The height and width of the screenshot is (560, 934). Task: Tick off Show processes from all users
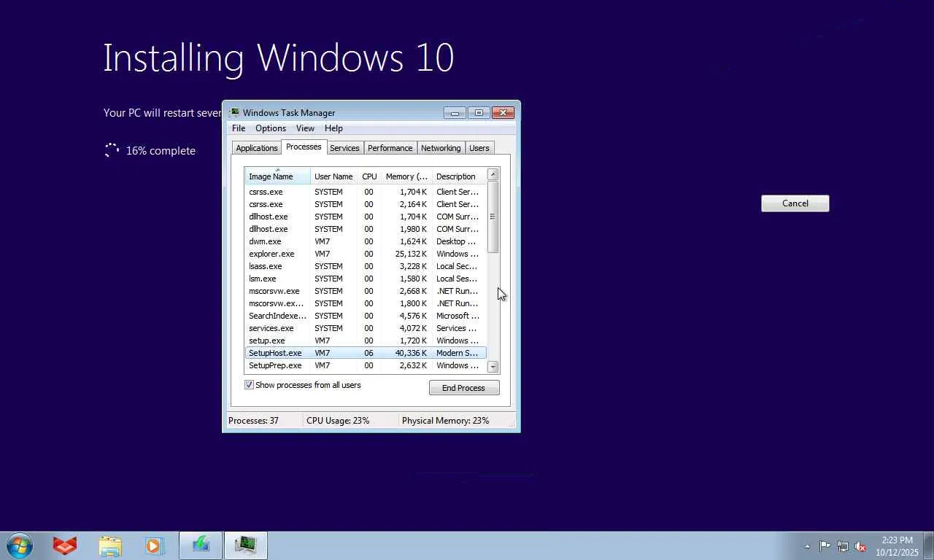tap(249, 385)
